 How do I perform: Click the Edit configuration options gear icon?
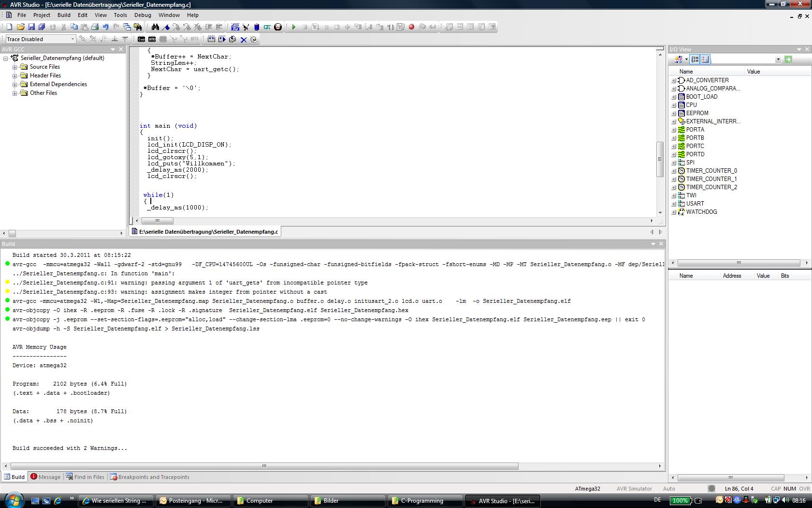254,39
